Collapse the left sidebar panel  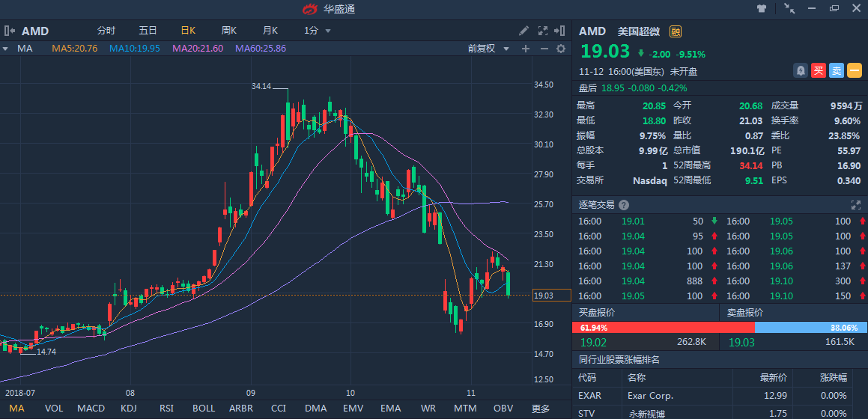(10, 31)
